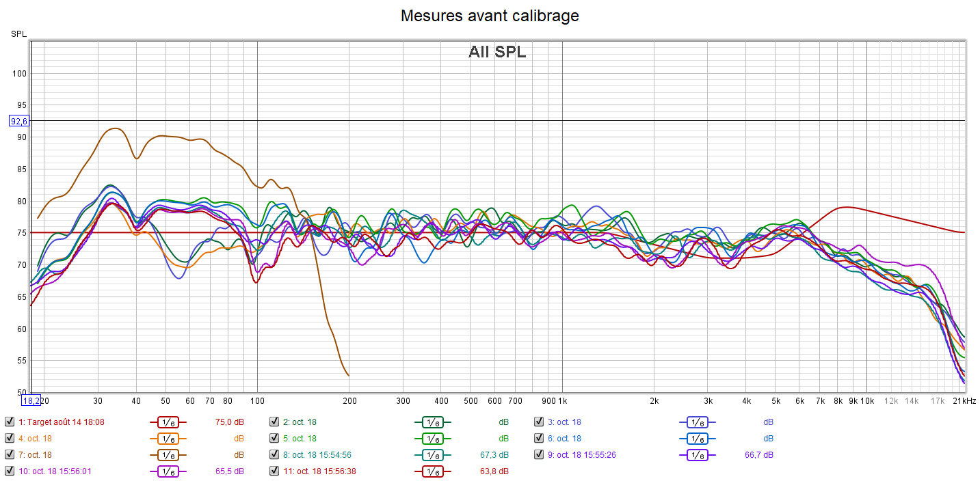Click the teal 1/6 smoothing icon for trace 8
Viewport: 980px width, 481px height.
(432, 455)
